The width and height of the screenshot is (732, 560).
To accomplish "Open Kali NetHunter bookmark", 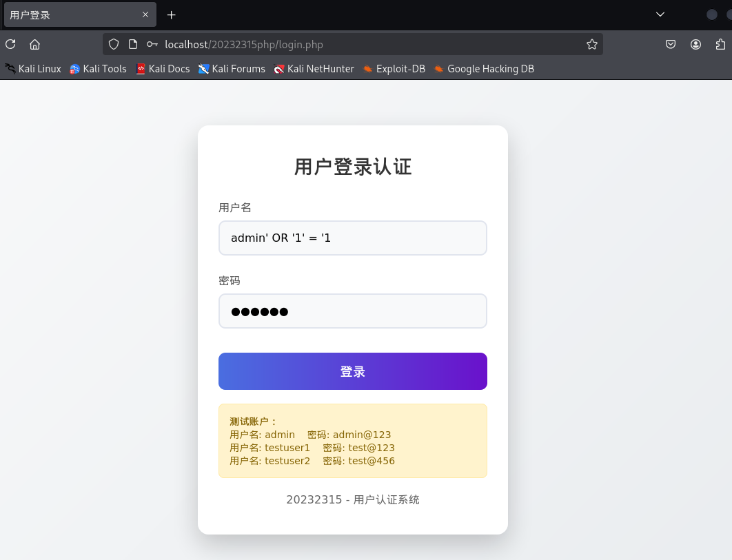I will coord(314,69).
